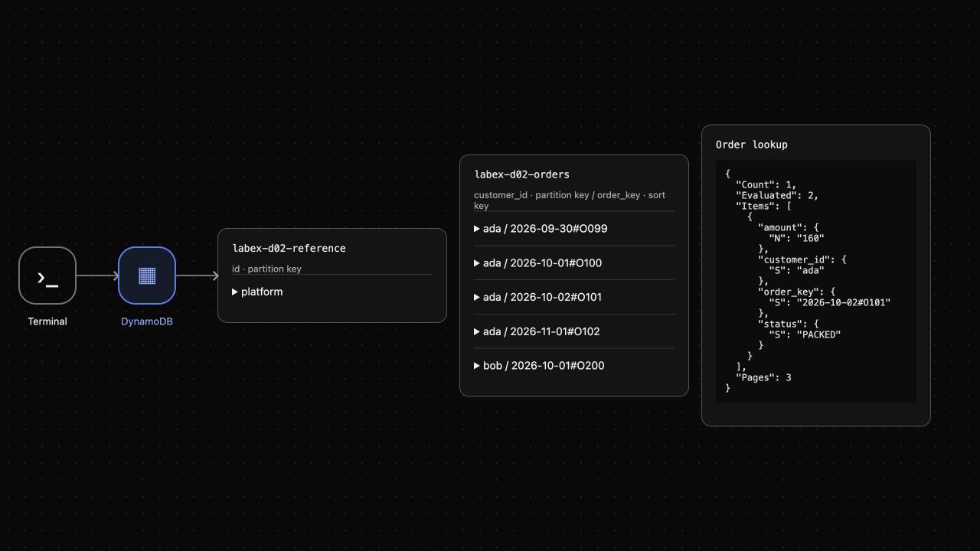Click the customer_id value "ada" in JSON
Viewport: 980px width, 551px height.
click(x=810, y=270)
